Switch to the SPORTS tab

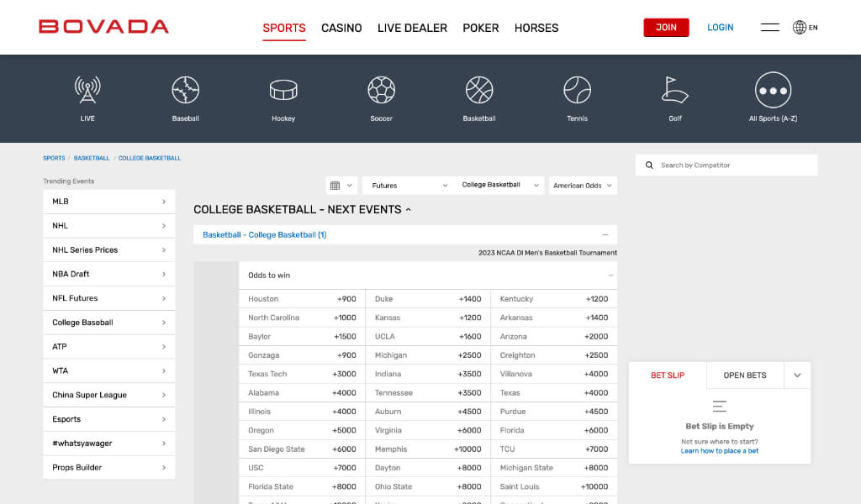coord(284,28)
